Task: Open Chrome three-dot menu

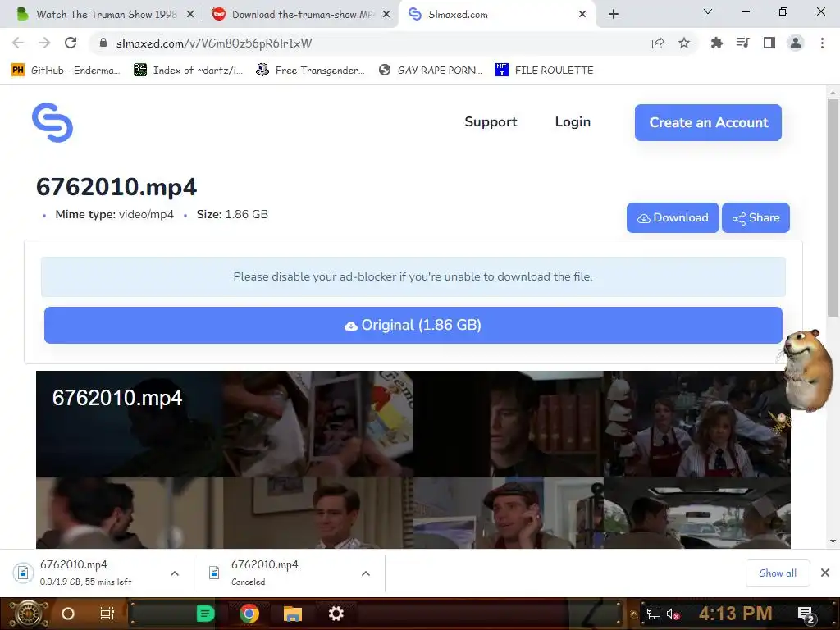Action: click(x=822, y=43)
